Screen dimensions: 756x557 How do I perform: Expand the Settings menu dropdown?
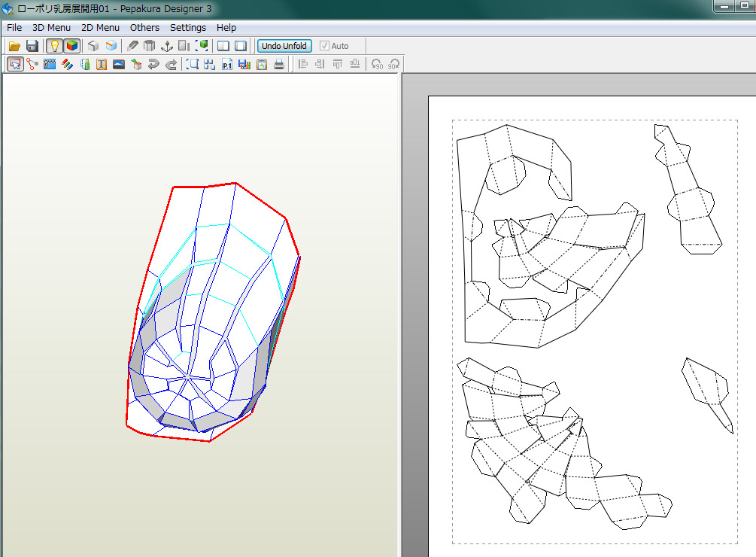click(x=187, y=28)
